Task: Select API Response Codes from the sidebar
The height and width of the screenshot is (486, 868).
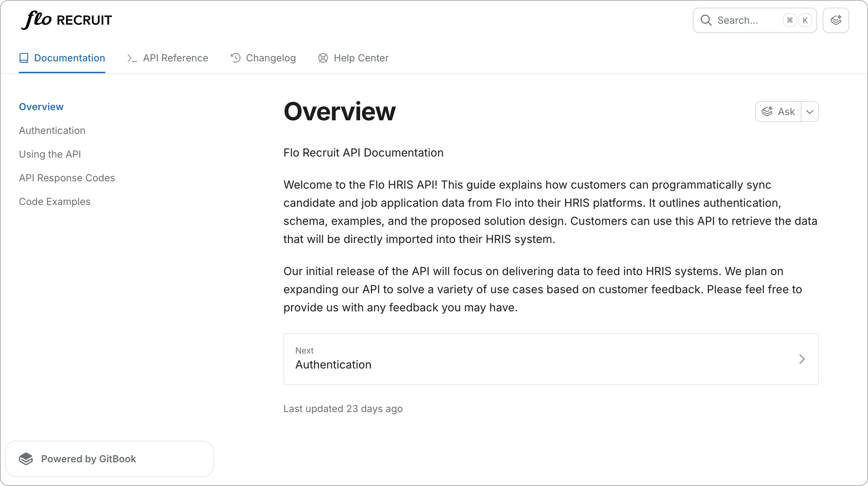Action: 67,178
